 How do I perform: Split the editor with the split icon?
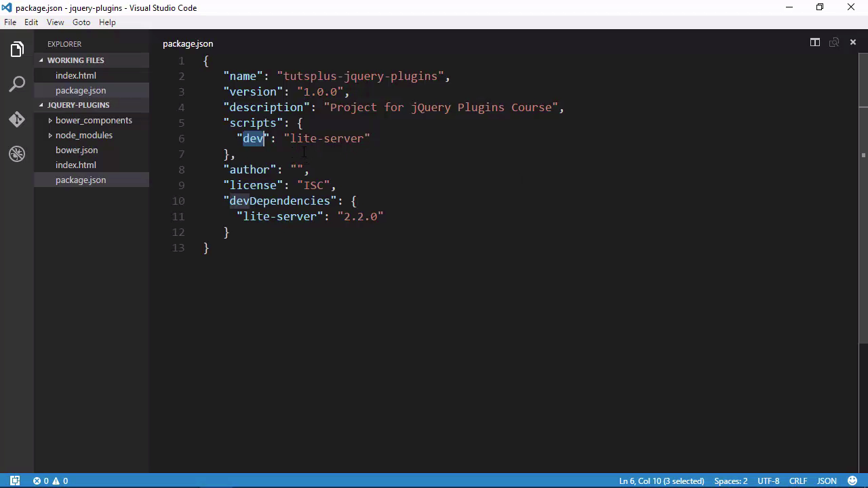[x=815, y=43]
